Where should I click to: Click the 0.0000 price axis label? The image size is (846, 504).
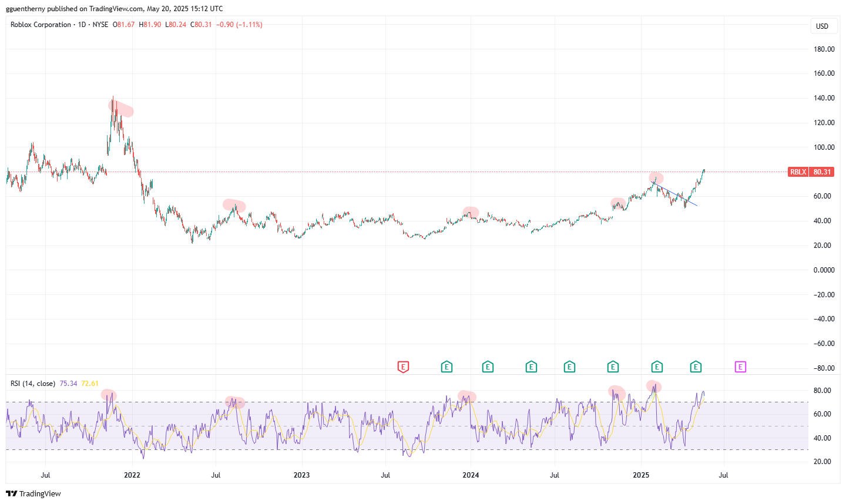point(824,270)
